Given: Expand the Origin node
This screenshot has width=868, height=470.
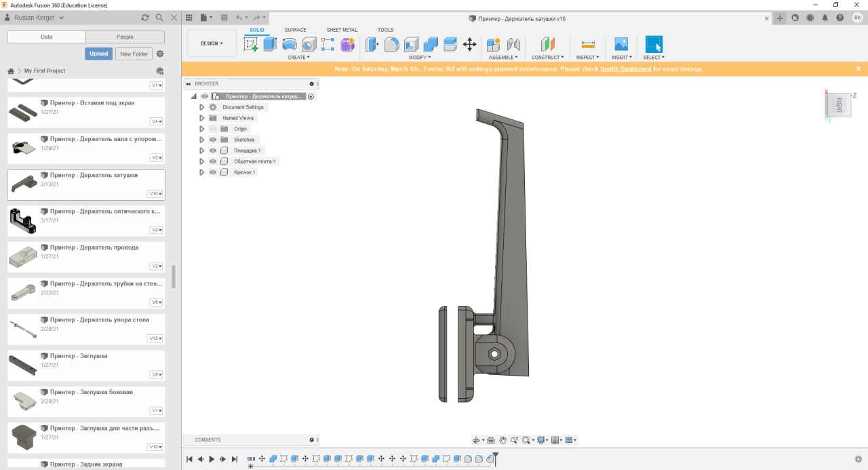Looking at the screenshot, I should (x=201, y=129).
